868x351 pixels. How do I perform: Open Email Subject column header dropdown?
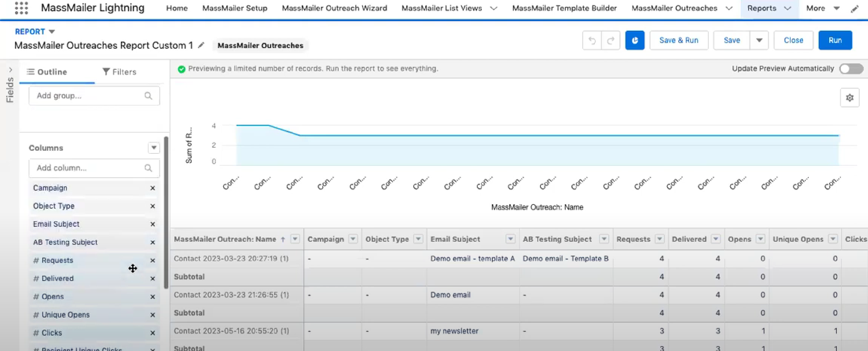(x=510, y=239)
